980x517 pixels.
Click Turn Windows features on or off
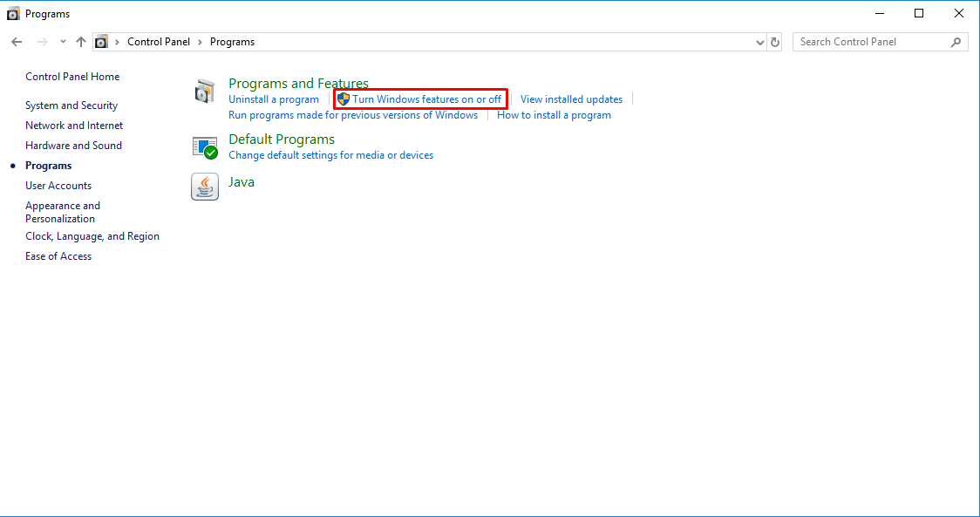click(x=427, y=99)
